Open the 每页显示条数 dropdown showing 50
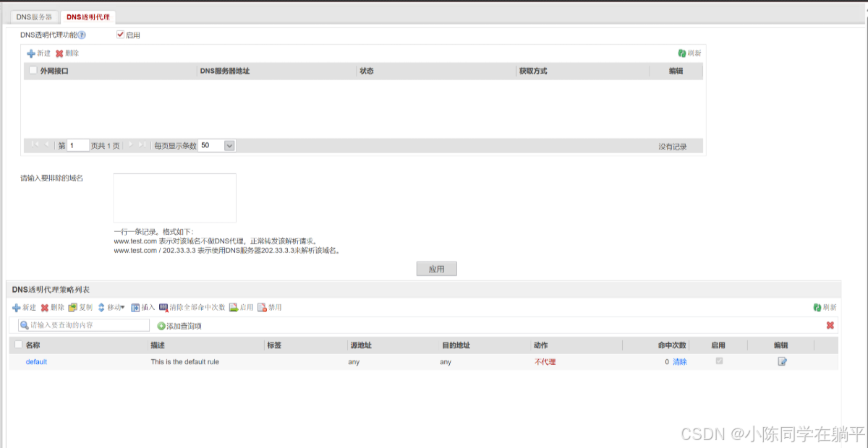 pos(217,145)
